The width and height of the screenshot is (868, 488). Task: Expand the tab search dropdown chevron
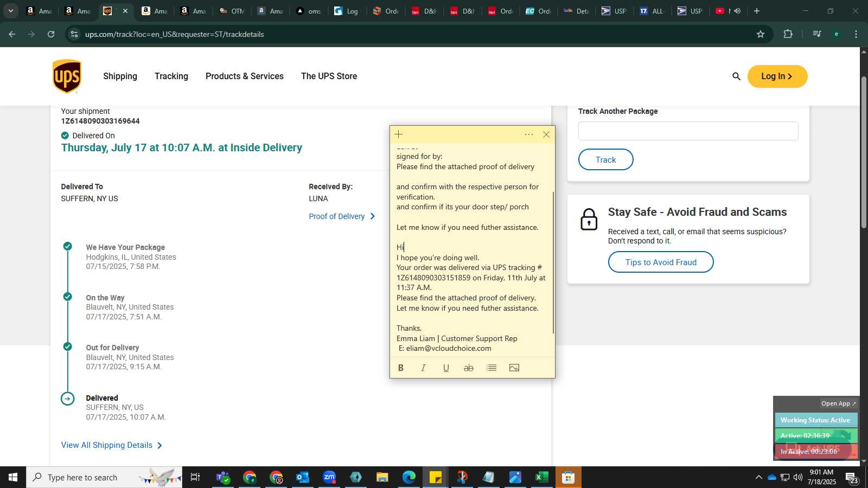(10, 11)
